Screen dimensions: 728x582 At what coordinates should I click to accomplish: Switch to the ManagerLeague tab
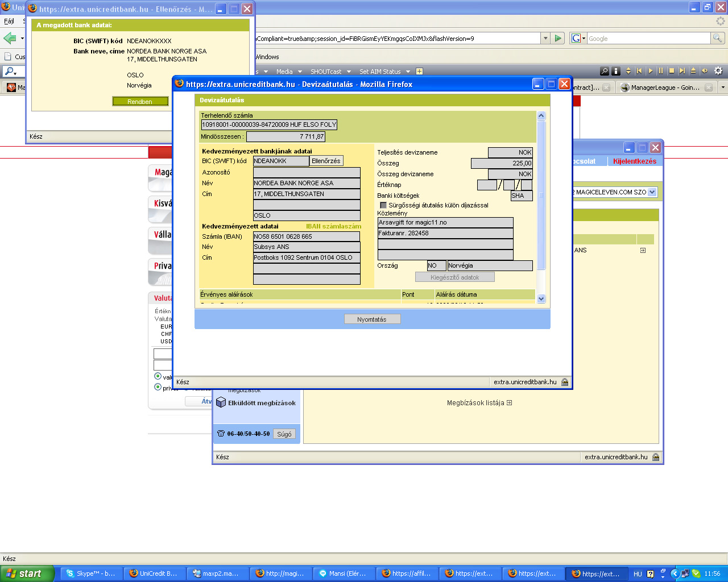coord(665,88)
